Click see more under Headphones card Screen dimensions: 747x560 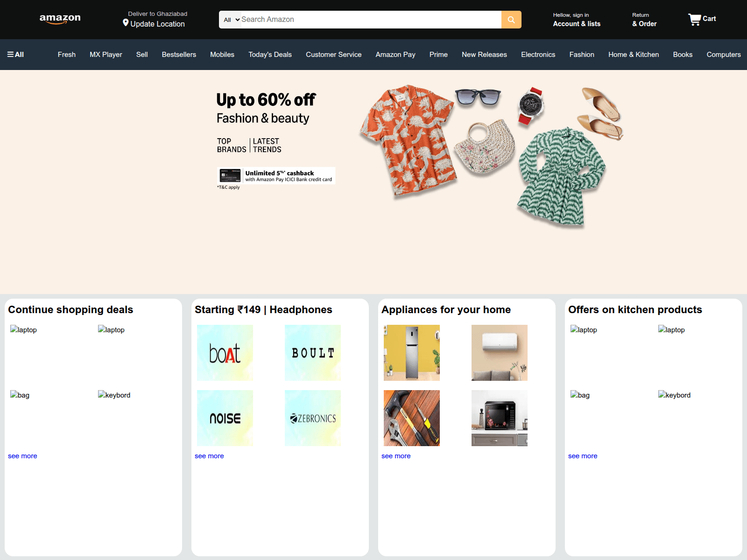coord(209,456)
